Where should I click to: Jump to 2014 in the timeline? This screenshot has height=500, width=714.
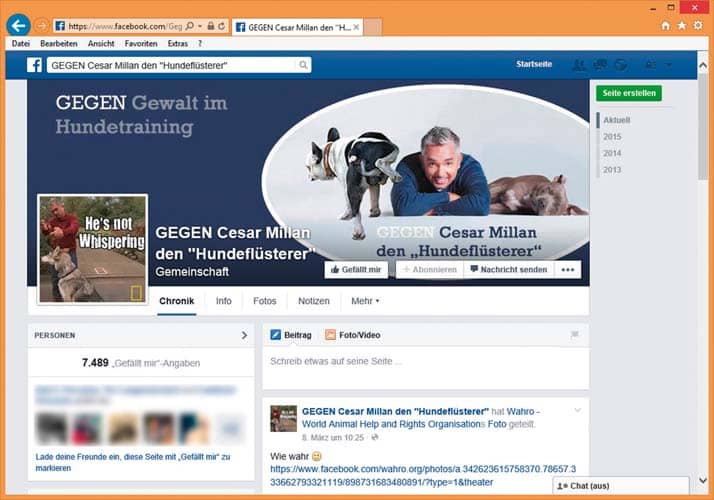tap(612, 153)
